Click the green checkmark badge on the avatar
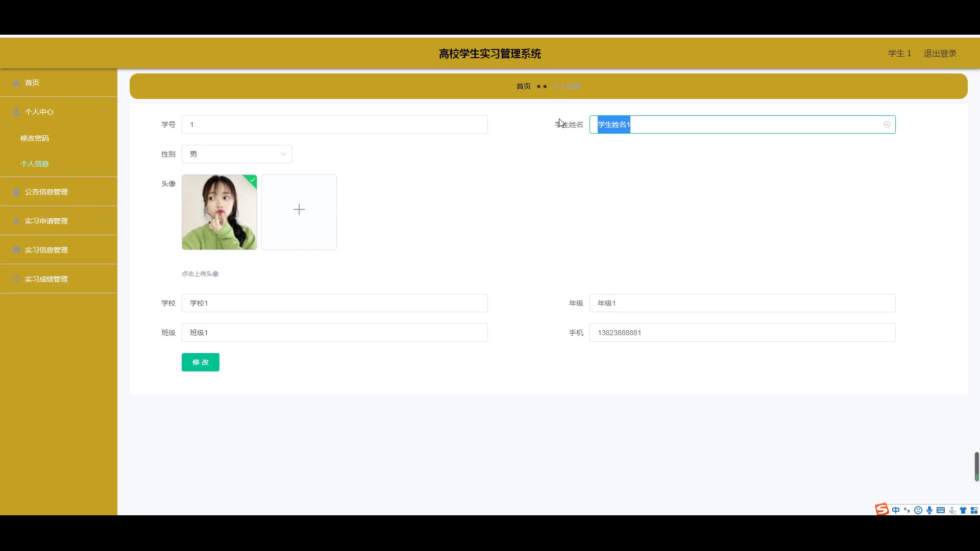Viewport: 980px width, 551px height. click(x=252, y=180)
